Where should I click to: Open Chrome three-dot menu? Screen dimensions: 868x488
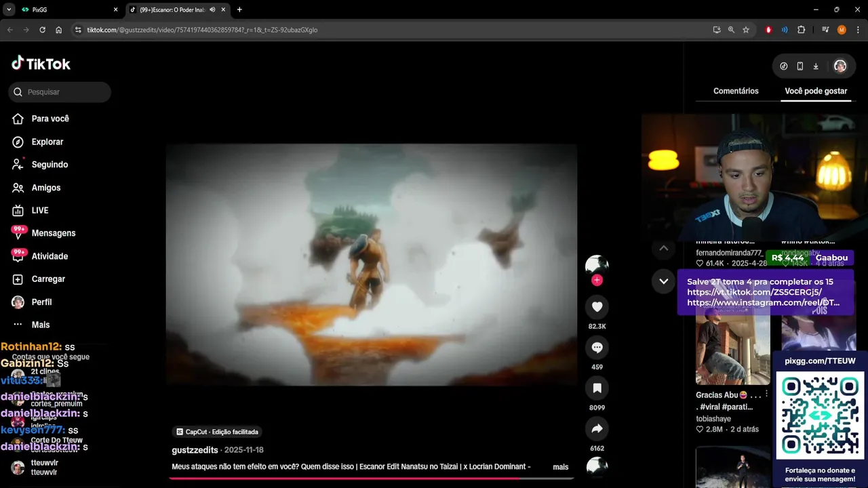858,30
